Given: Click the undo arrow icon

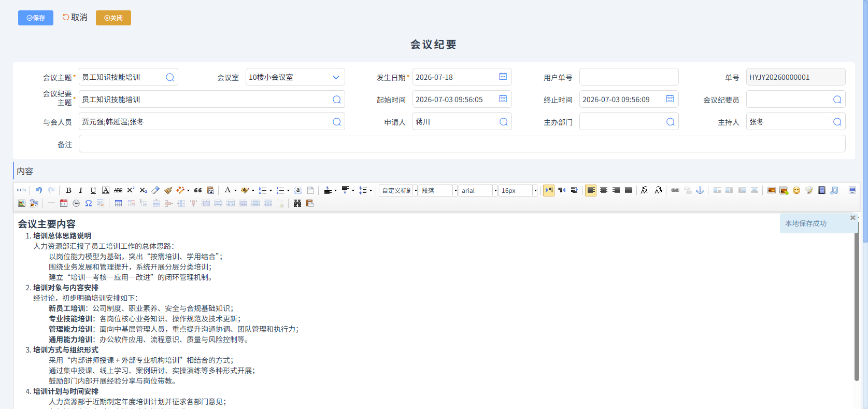Looking at the screenshot, I should click(39, 190).
